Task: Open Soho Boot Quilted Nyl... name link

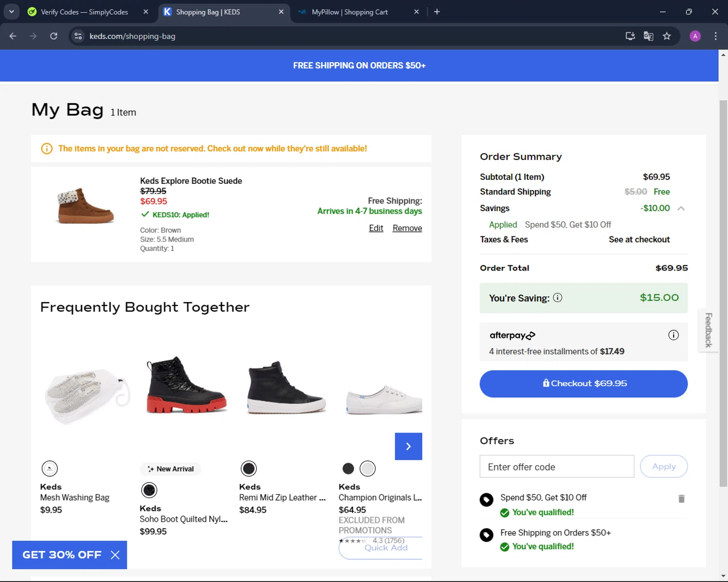Action: (x=183, y=519)
